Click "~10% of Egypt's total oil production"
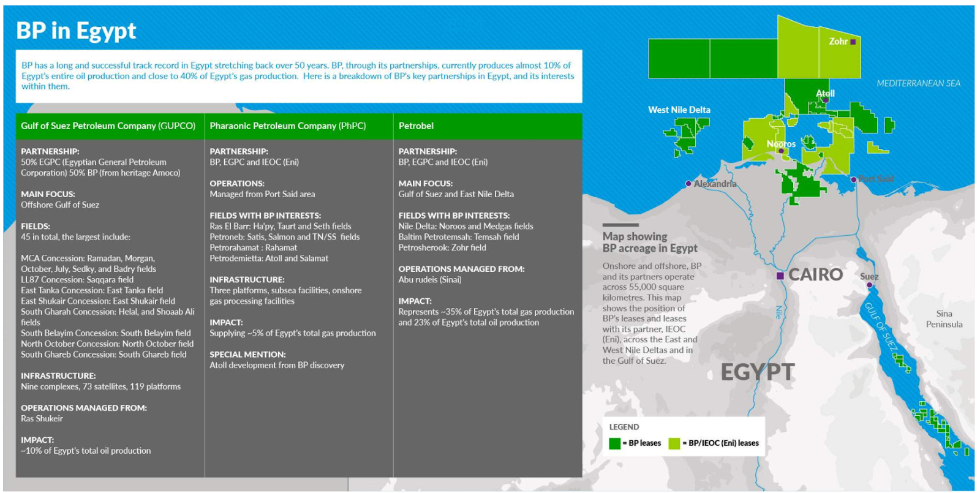980x493 pixels. pyautogui.click(x=86, y=451)
